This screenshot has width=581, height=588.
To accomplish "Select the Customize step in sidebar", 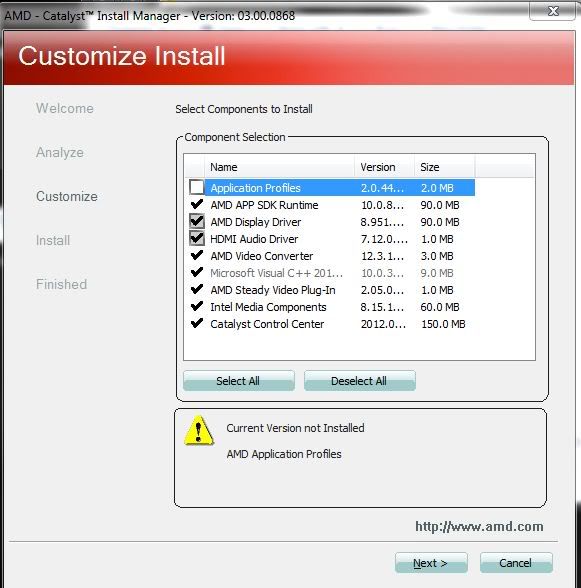I will (x=67, y=196).
